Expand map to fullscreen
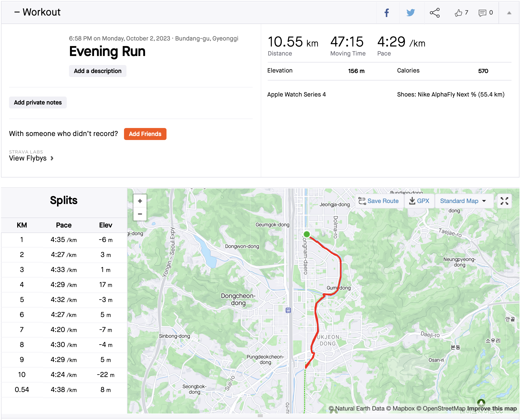This screenshot has height=420, width=521. click(504, 201)
